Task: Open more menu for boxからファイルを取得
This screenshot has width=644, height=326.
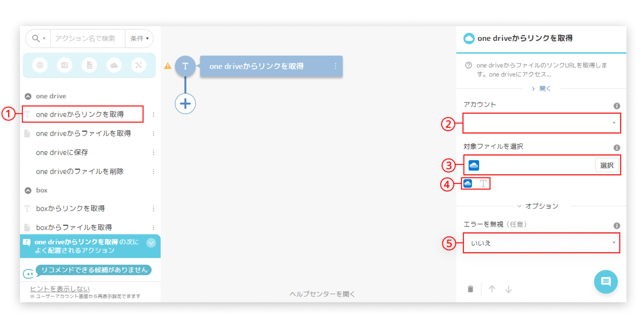Action: [x=153, y=227]
